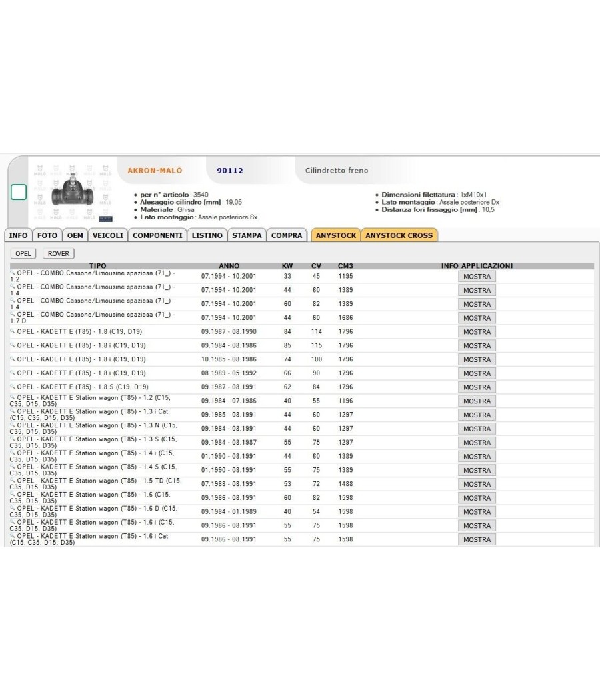Image resolution: width=600 pixels, height=700 pixels.
Task: Click MOSTRA for Combo 1.7 D
Action: (x=477, y=318)
